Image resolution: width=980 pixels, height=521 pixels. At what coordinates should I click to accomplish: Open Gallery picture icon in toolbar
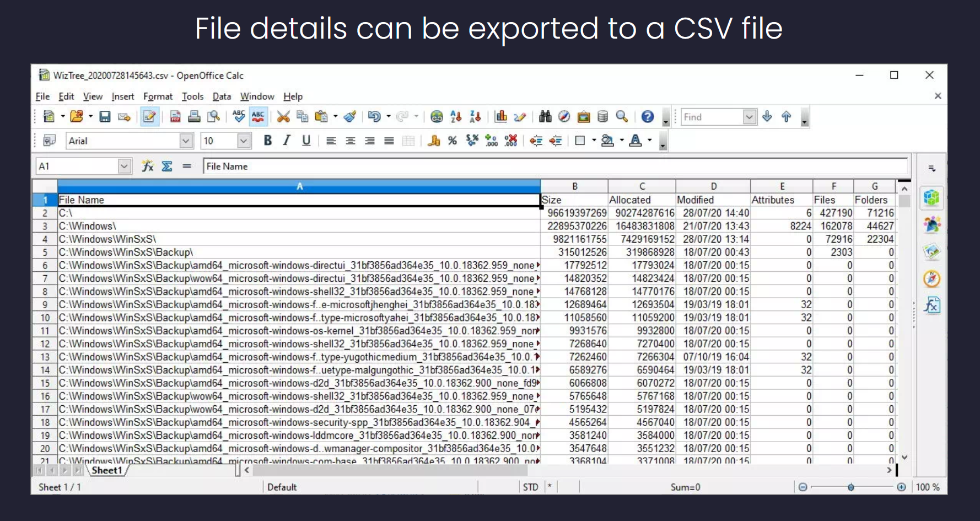[x=584, y=116]
